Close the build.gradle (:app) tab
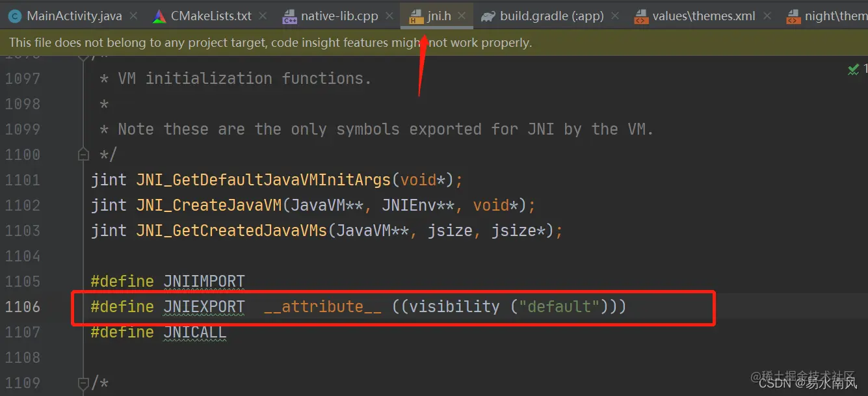Screen dimensions: 868x396 pos(616,16)
